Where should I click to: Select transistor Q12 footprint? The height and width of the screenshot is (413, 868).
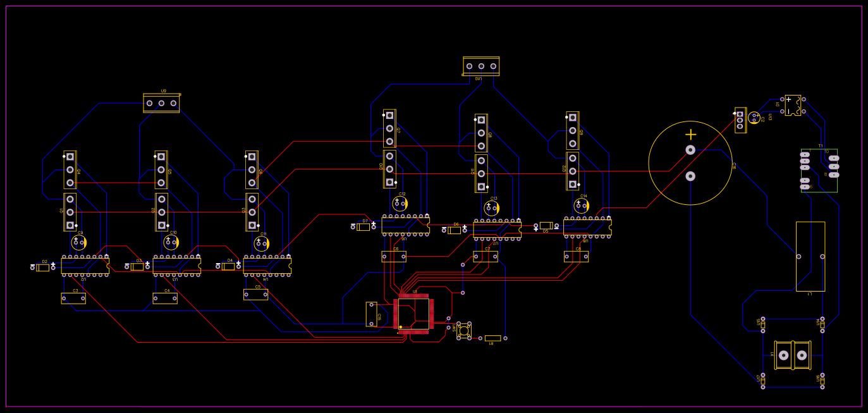pos(572,171)
